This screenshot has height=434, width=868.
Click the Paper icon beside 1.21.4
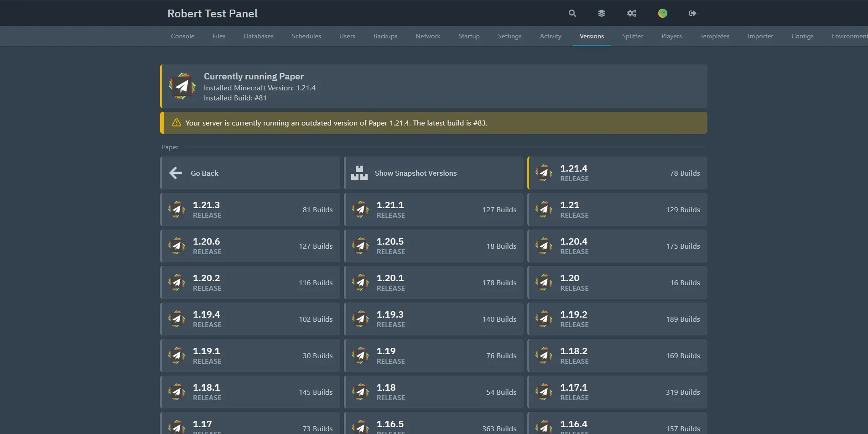coord(544,173)
